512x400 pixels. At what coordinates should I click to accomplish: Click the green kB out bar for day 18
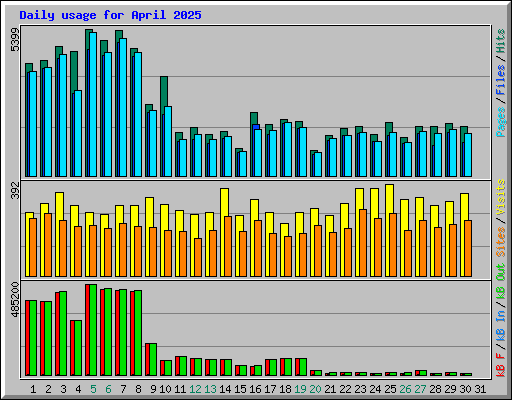(x=288, y=367)
